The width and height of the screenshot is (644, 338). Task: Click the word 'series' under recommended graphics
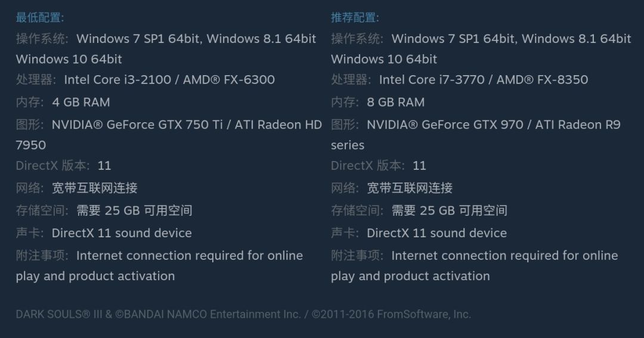348,145
